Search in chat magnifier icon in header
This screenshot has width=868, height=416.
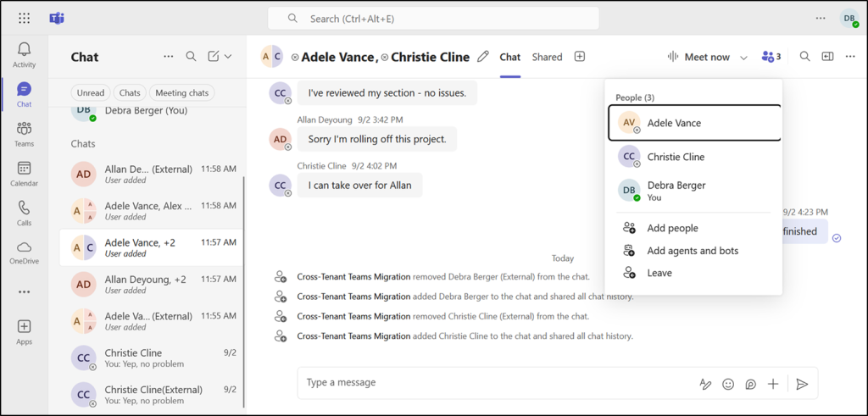(805, 57)
